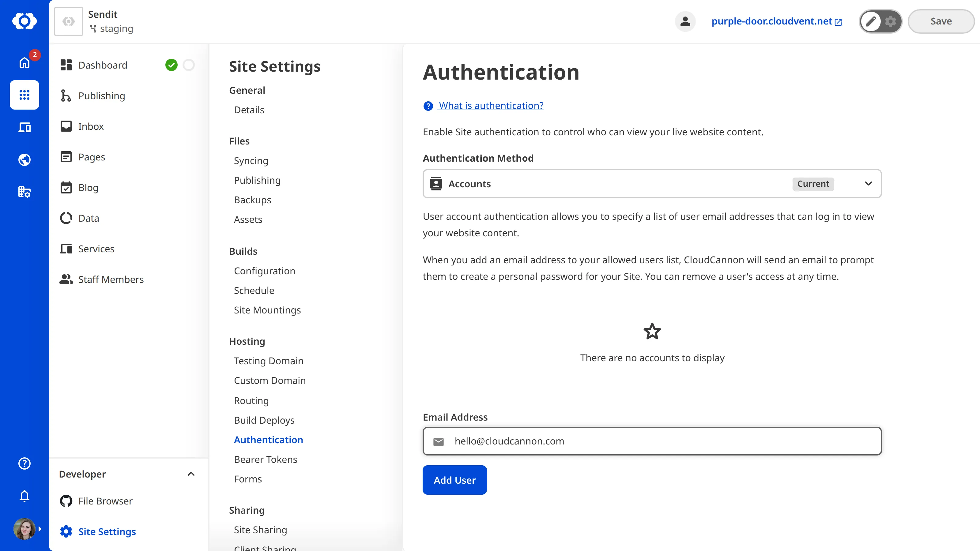Screen dimensions: 980x551
Task: Click the Accounts contact icon in dropdown
Action: pos(436,184)
